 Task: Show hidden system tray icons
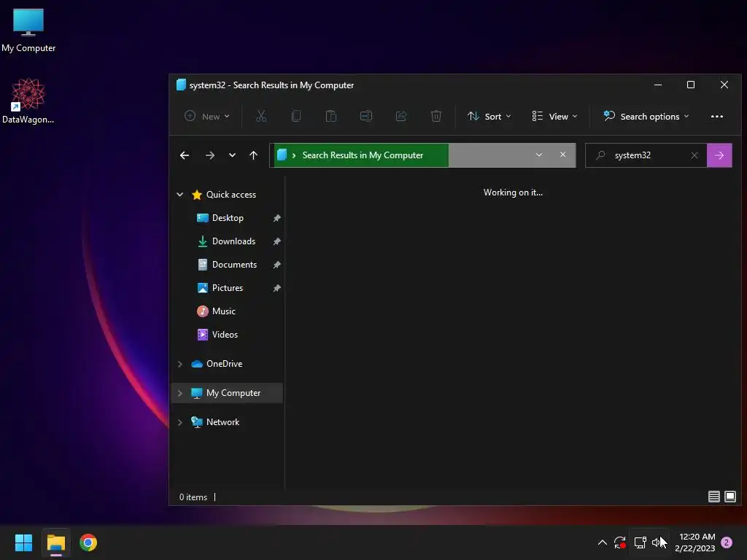602,542
